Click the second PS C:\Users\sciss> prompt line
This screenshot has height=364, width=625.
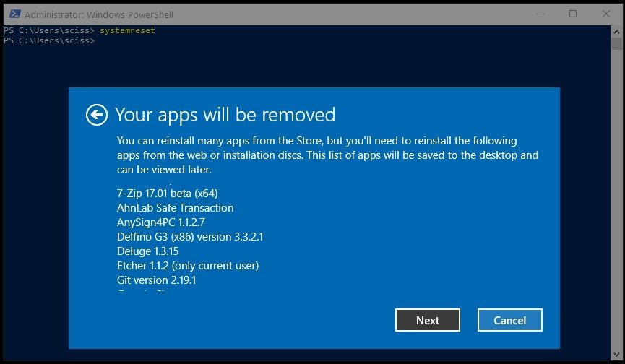[x=49, y=40]
